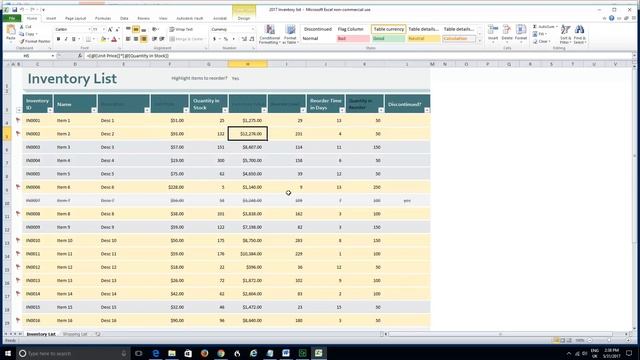Click the orientation text angle icon
This screenshot has width=640, height=360.
155,29
